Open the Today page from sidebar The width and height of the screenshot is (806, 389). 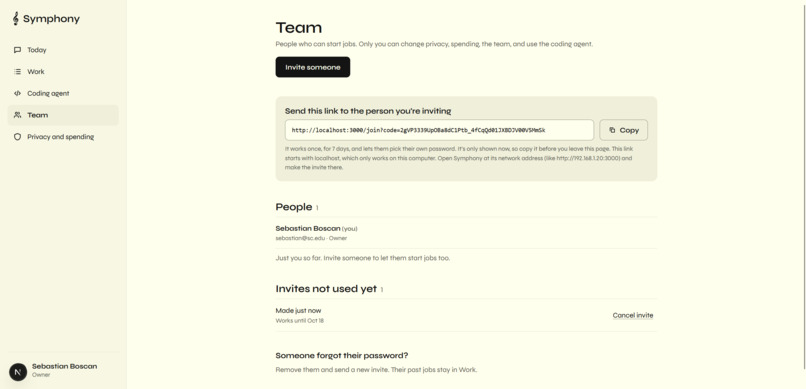click(63, 50)
